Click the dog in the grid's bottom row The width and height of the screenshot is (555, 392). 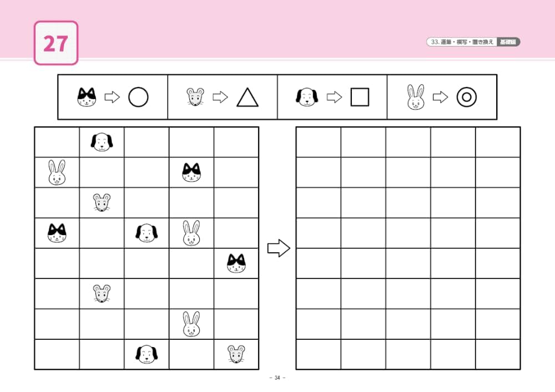tap(147, 354)
